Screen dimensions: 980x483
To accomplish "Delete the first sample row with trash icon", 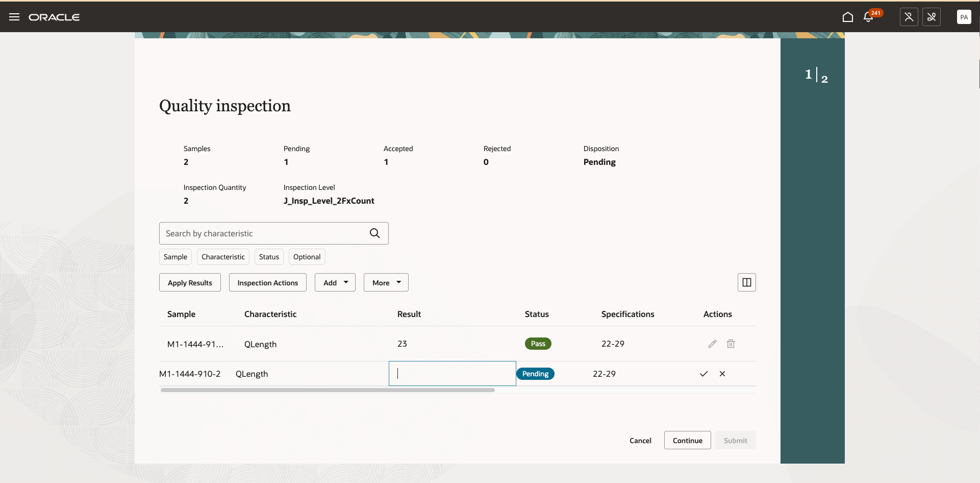I will [x=731, y=344].
